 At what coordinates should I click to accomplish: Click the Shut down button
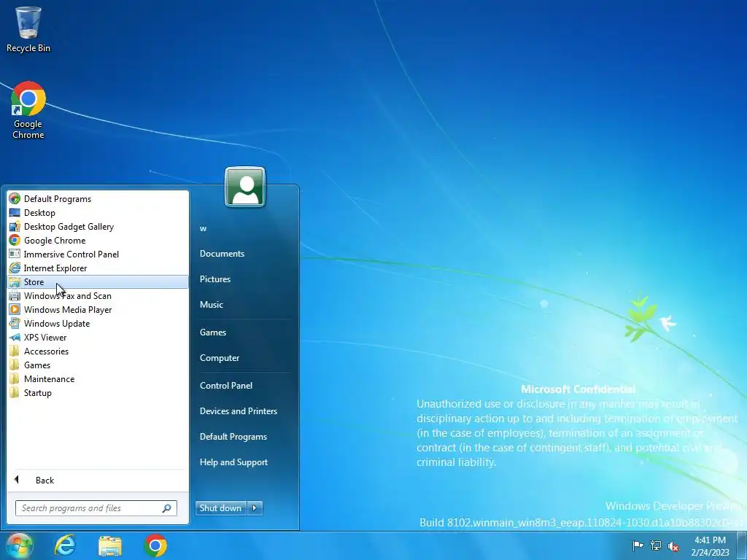[221, 508]
